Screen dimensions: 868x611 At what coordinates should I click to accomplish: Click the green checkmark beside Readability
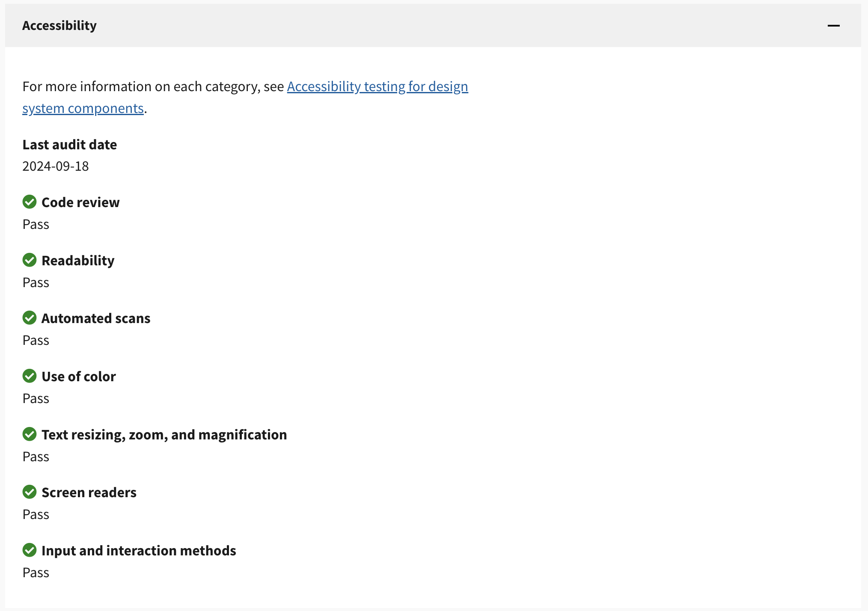click(x=30, y=260)
